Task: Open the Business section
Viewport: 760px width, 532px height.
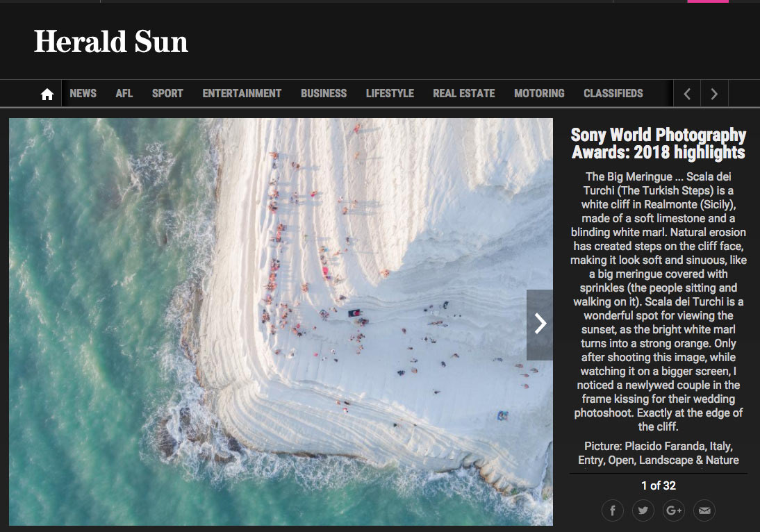Action: 324,94
